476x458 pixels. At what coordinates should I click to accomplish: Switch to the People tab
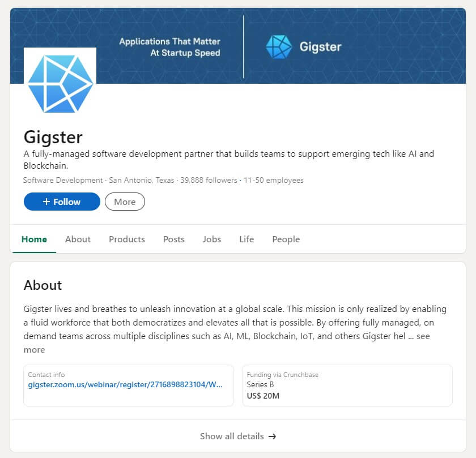pos(286,239)
